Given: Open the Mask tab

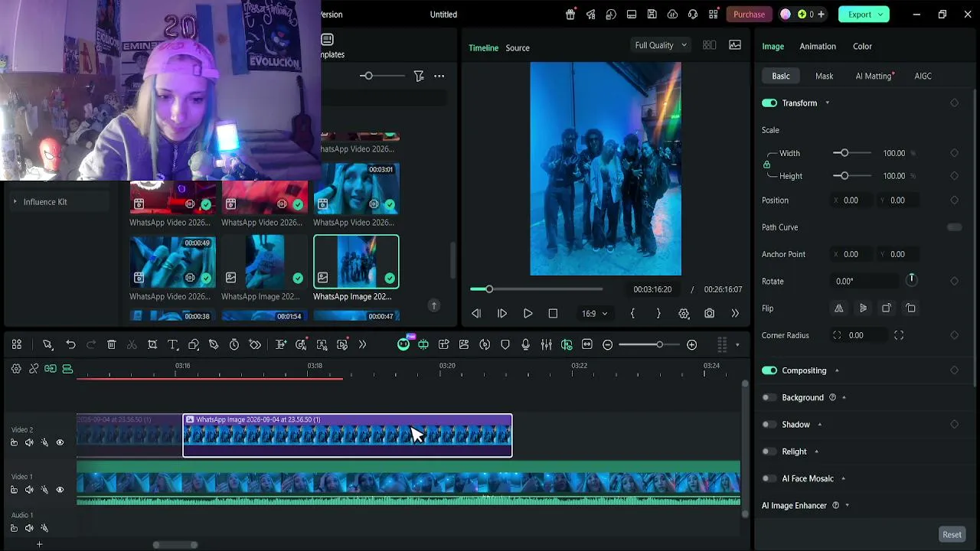Looking at the screenshot, I should click(824, 76).
